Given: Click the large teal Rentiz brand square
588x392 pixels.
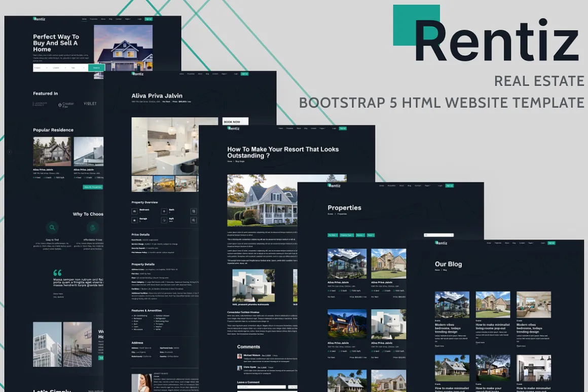Looking at the screenshot, I should [x=416, y=25].
